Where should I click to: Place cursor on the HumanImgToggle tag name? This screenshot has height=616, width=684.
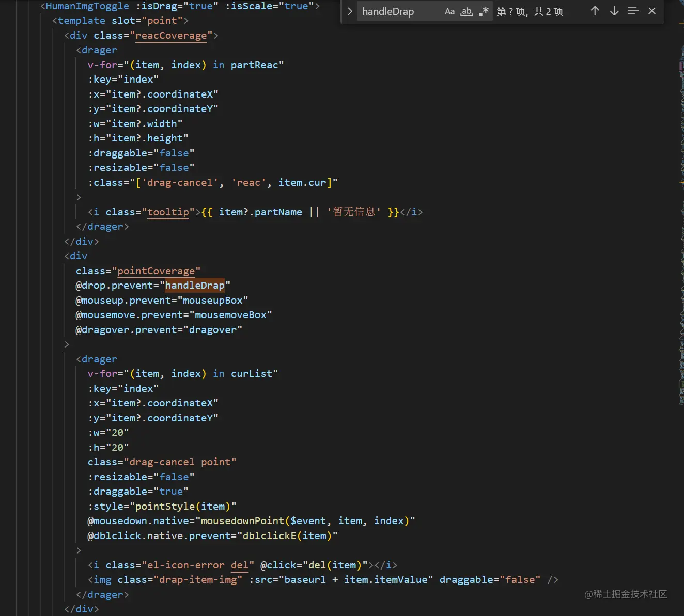(x=87, y=6)
